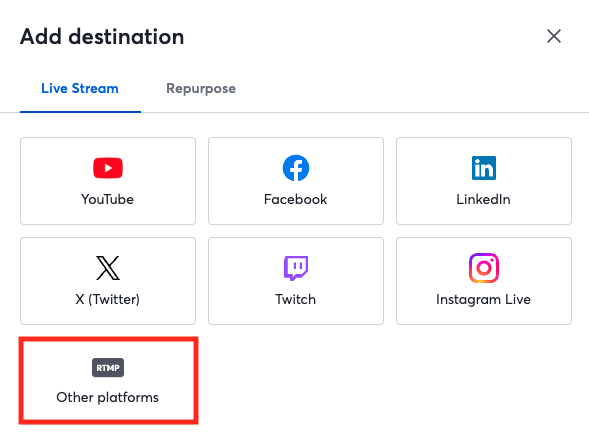Select the X (Twitter) text label
Viewport: 589px width, 444px height.
107,299
